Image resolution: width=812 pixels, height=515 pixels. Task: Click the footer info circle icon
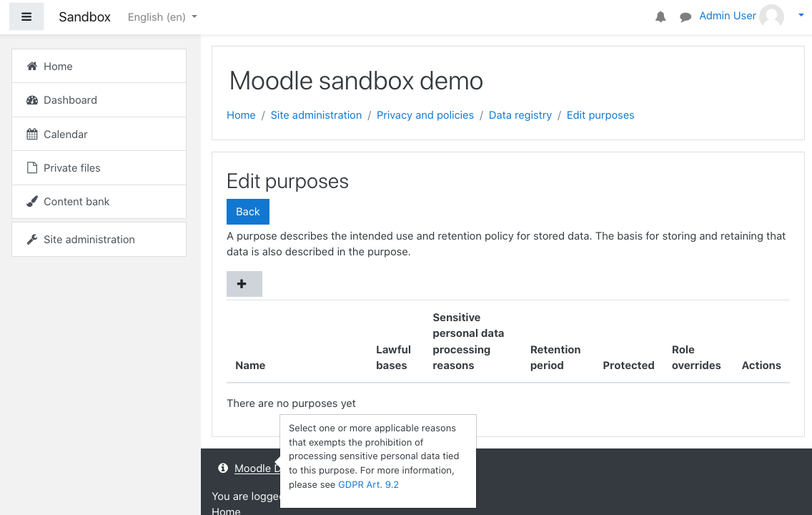pos(223,468)
